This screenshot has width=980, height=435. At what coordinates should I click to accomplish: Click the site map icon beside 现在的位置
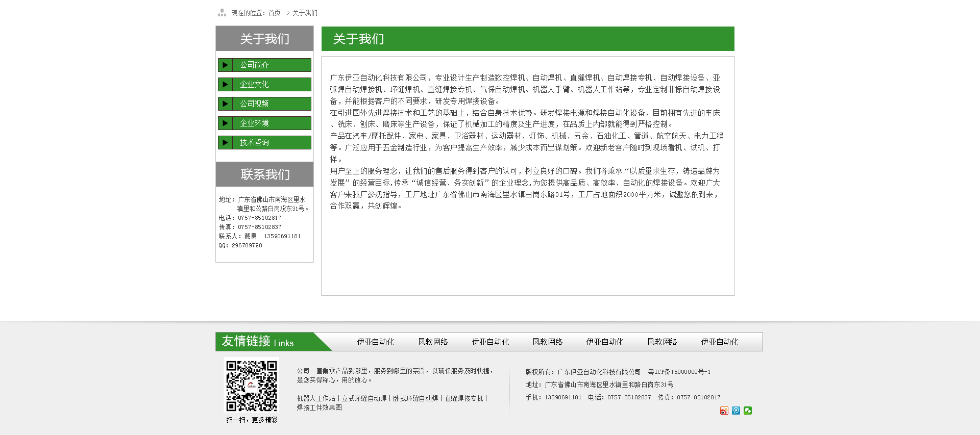coord(222,13)
